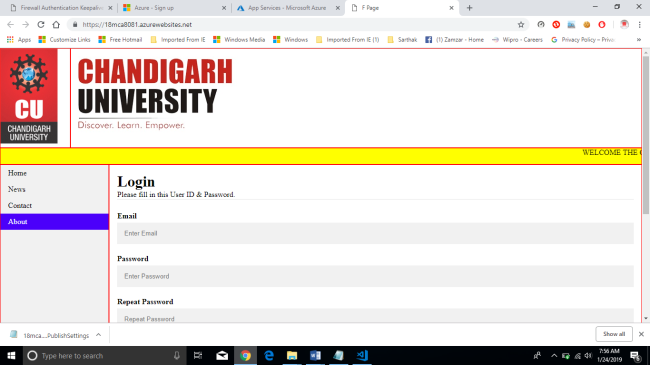
Task: Open the Customize Links bookmark
Action: coord(64,40)
